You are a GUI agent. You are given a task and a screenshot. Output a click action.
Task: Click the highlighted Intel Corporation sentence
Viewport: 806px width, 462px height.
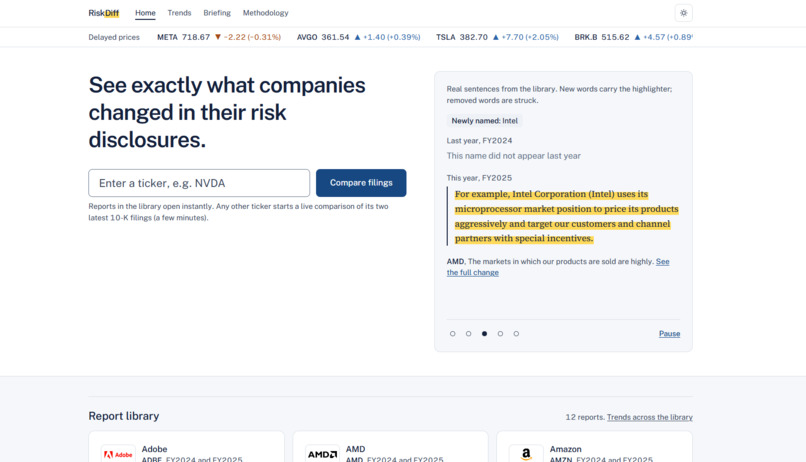click(x=566, y=216)
